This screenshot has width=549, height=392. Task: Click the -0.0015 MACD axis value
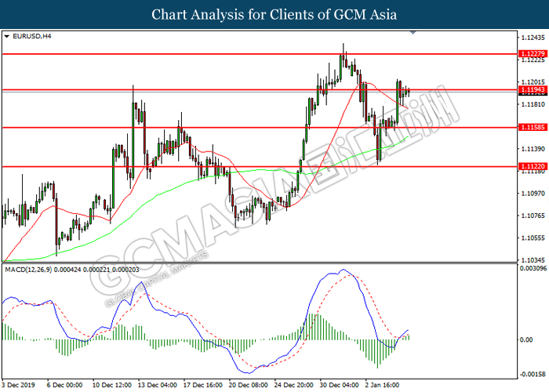coord(533,374)
